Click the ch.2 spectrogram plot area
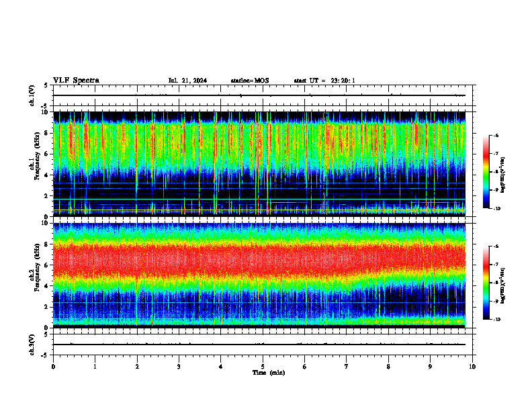532x411 pixels. (x=259, y=275)
